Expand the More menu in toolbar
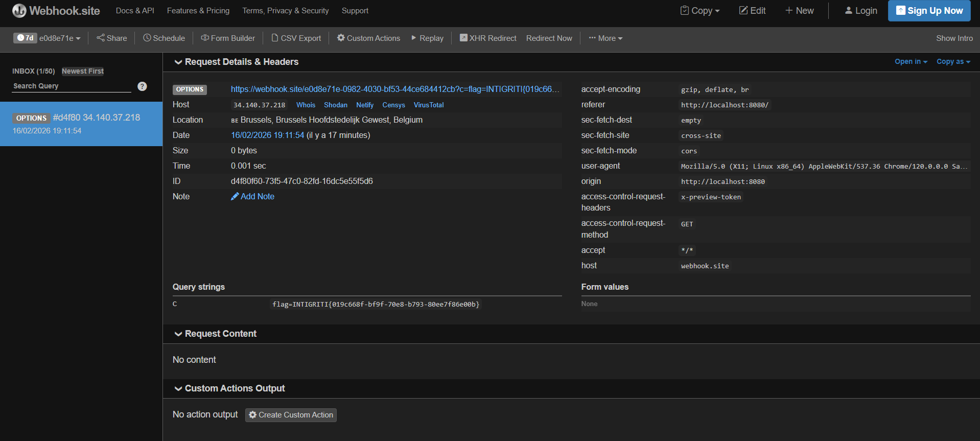Screen dimensions: 980x441 605,38
